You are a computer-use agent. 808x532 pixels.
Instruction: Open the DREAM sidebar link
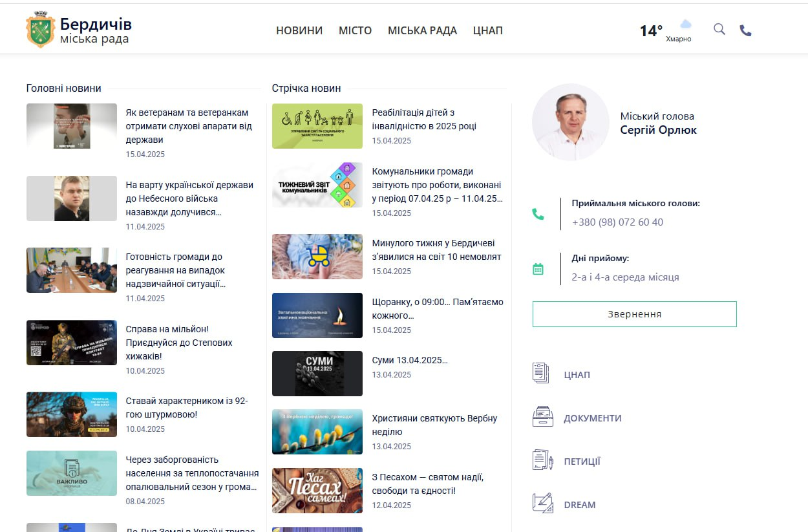580,505
